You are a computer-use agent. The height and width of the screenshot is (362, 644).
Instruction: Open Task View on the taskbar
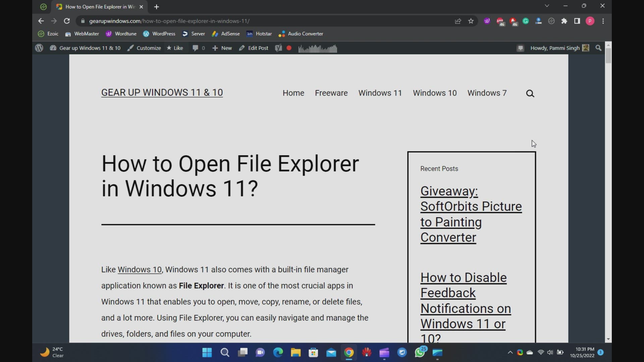[243, 353]
